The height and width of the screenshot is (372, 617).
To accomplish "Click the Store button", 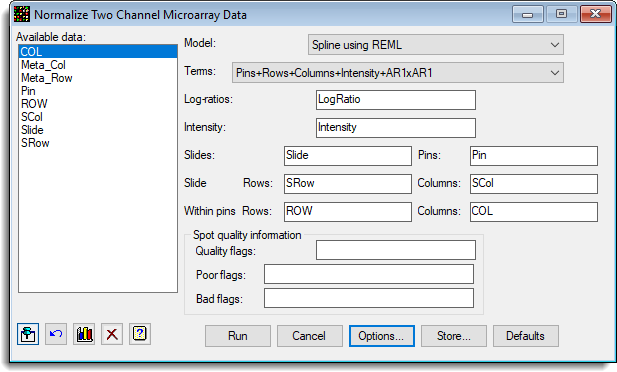I will tap(454, 336).
